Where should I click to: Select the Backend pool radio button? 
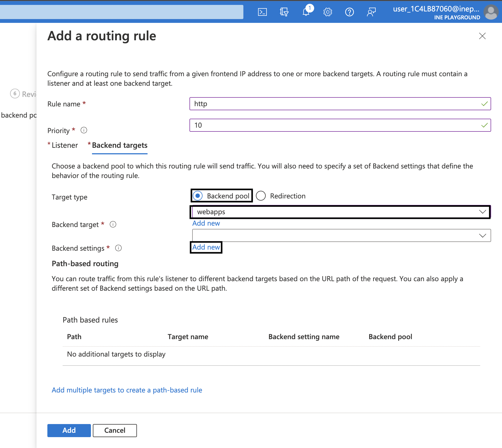198,196
